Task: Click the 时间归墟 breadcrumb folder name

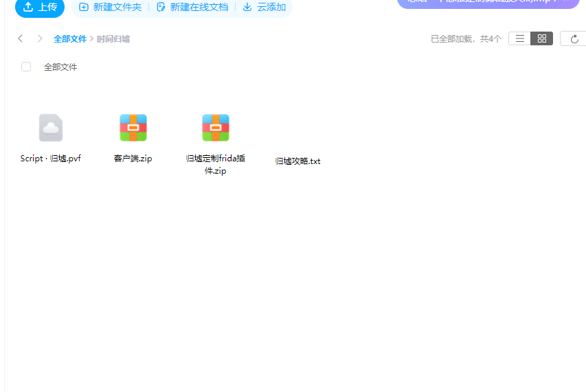Action: [x=113, y=39]
